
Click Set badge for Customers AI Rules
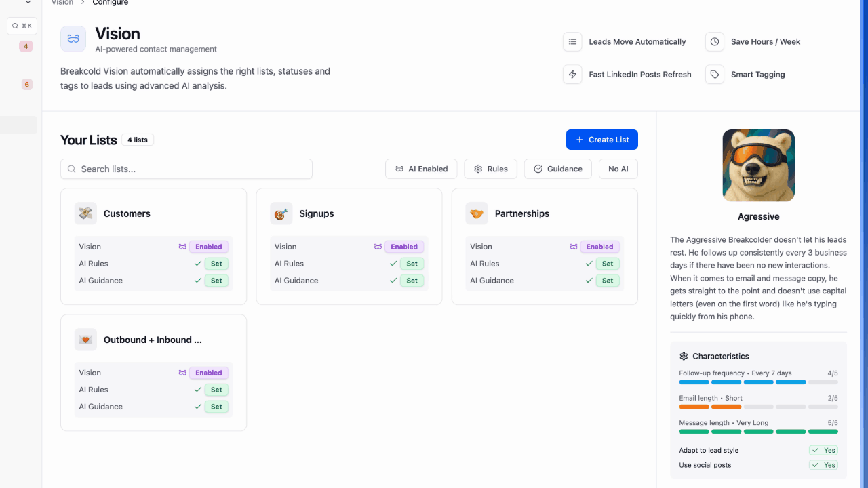coord(216,264)
